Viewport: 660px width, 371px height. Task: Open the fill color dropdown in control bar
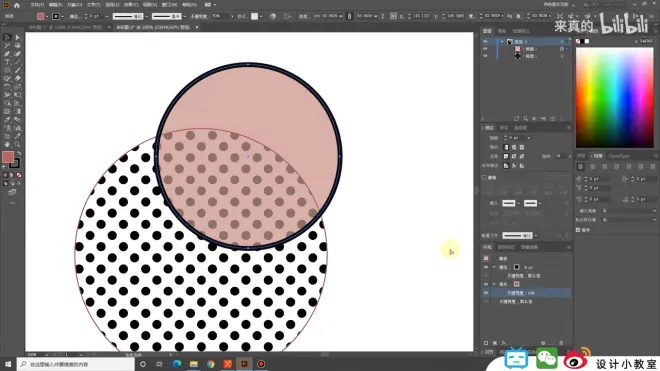click(47, 16)
